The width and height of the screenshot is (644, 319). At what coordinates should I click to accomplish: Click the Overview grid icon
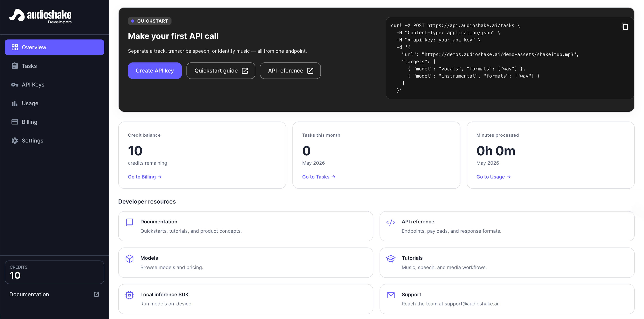click(x=15, y=47)
